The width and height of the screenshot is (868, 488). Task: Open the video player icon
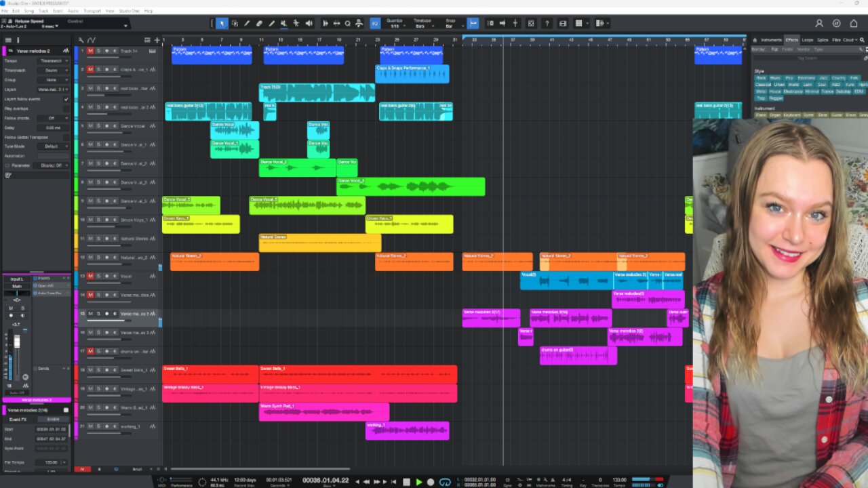[x=563, y=23]
